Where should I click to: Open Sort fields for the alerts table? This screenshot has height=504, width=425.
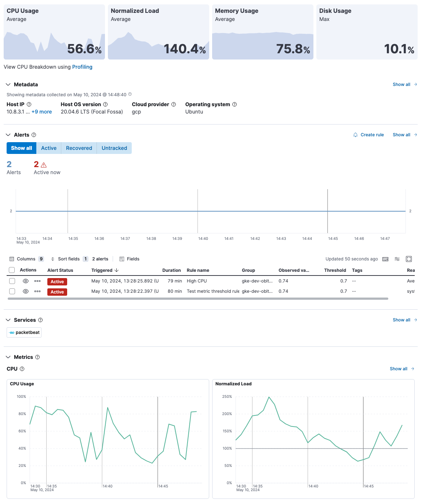tap(69, 259)
